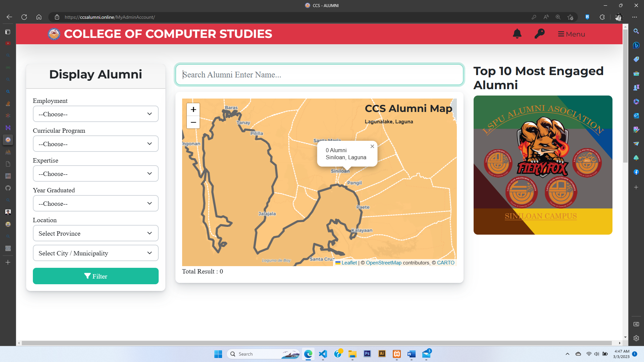Click the notification bell icon
644x362 pixels.
click(x=517, y=34)
